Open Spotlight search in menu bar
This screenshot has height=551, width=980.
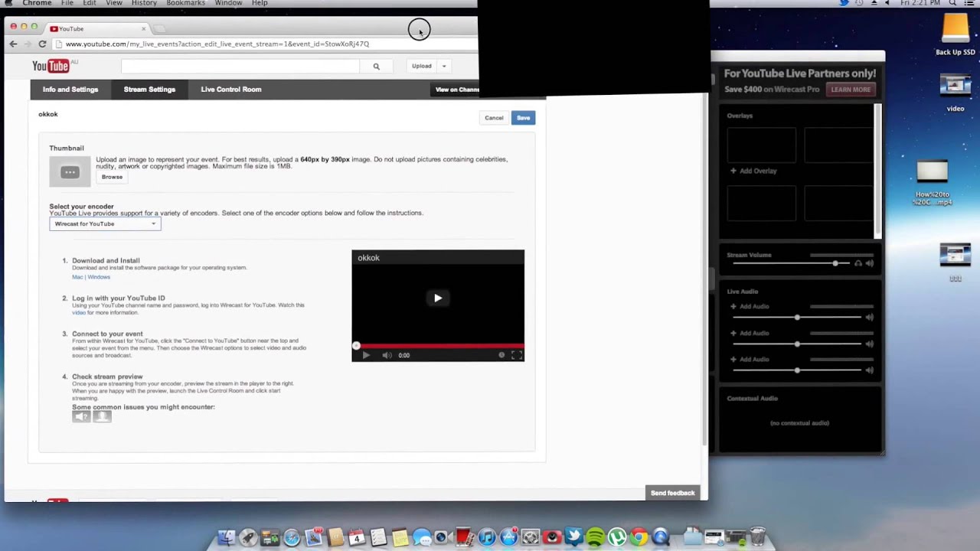tap(953, 3)
